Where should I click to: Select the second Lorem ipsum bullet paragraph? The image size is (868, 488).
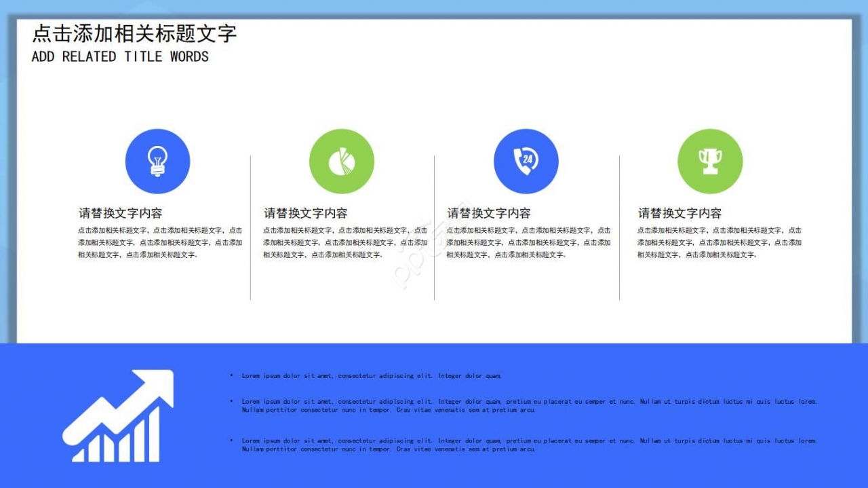(529, 406)
